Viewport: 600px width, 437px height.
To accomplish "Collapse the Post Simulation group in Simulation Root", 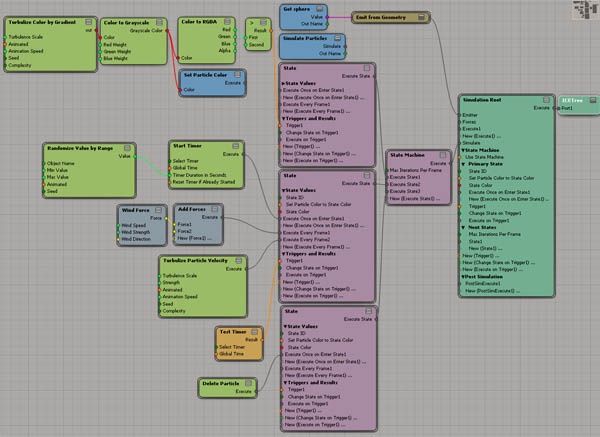I will click(x=463, y=277).
